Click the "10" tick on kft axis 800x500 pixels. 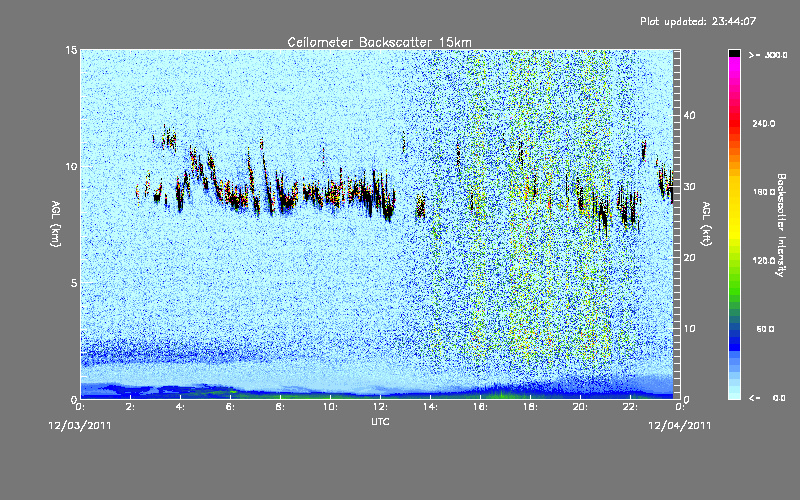point(689,329)
